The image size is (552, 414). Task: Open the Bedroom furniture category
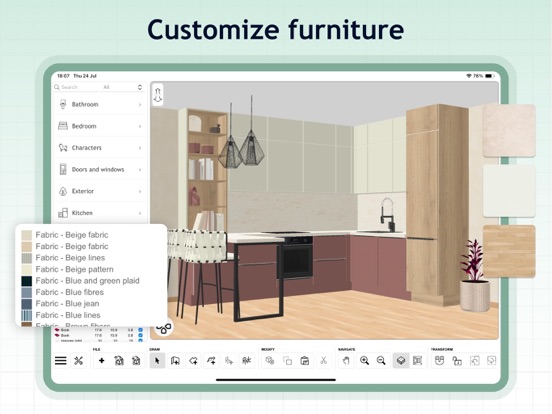100,126
